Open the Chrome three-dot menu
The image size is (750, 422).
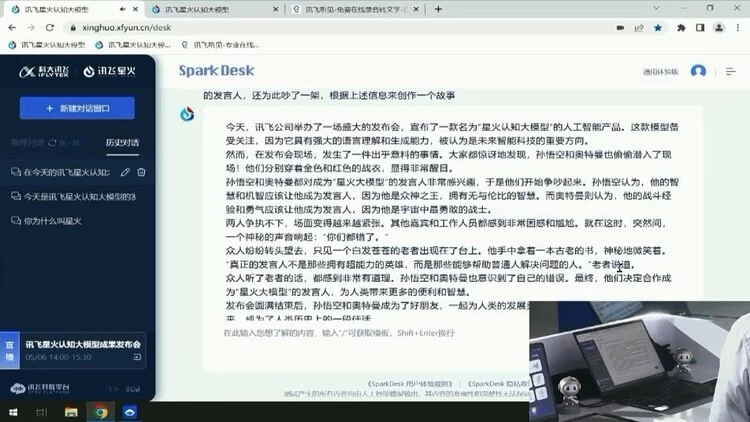[739, 28]
